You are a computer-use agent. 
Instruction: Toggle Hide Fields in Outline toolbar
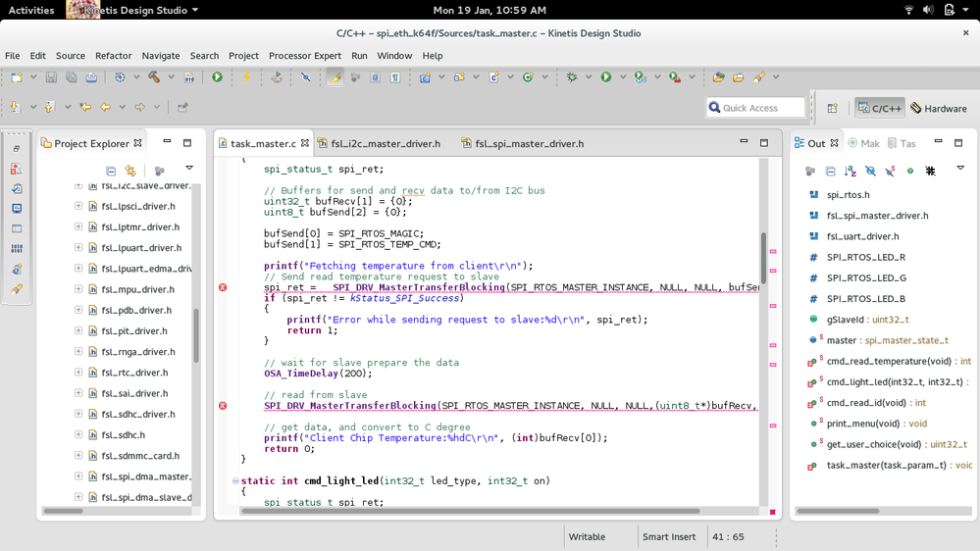870,171
